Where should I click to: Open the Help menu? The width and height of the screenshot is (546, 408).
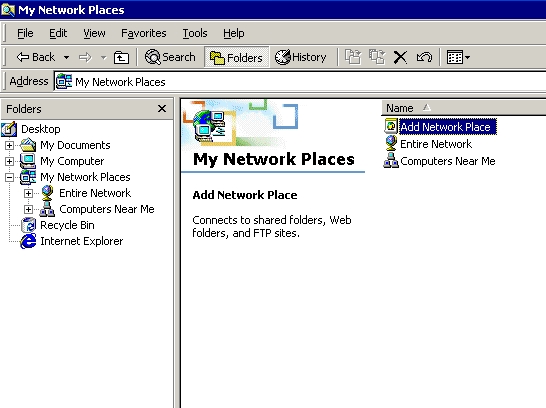(x=234, y=33)
